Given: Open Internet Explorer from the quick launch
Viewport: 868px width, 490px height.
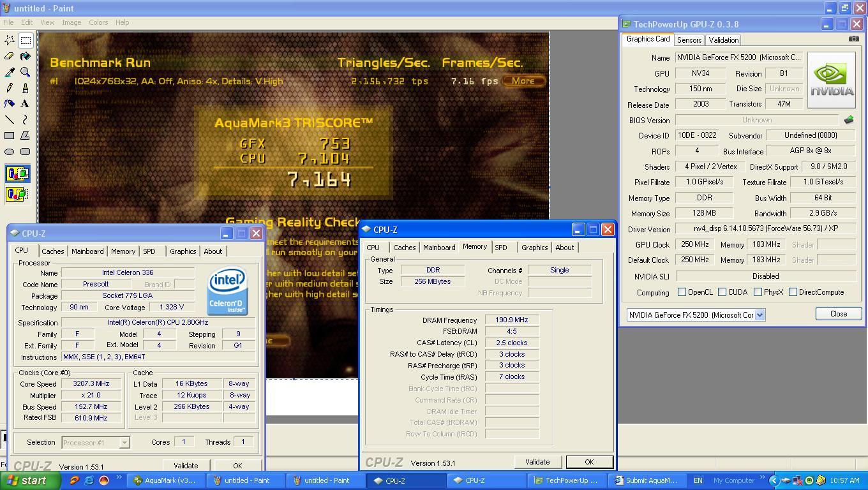Looking at the screenshot, I should pos(89,480).
